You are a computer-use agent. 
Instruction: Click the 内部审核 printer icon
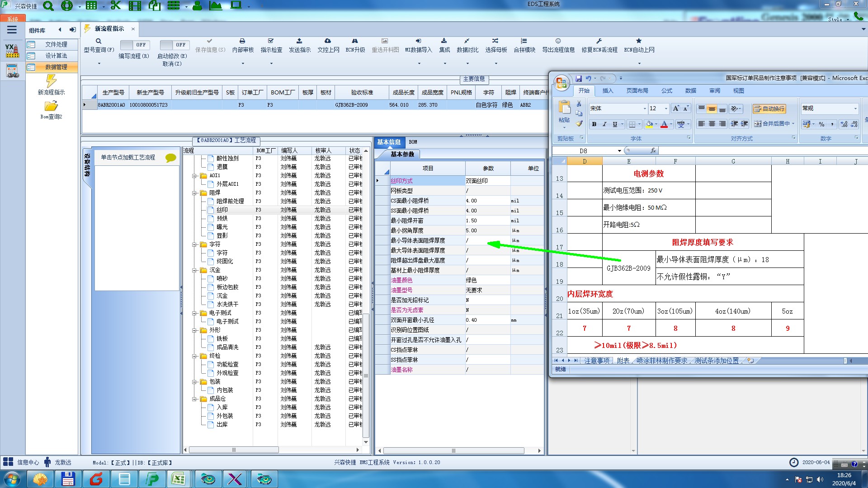242,41
